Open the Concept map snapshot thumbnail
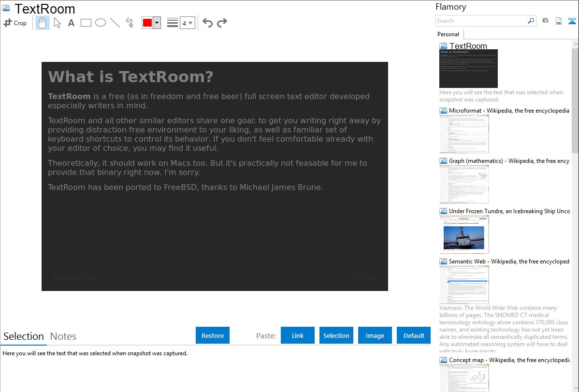 click(464, 378)
